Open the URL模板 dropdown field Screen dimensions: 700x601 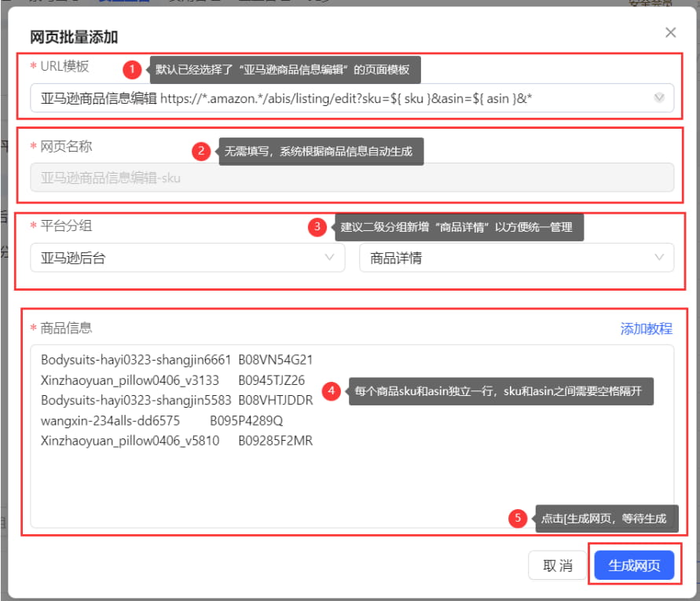click(x=352, y=97)
